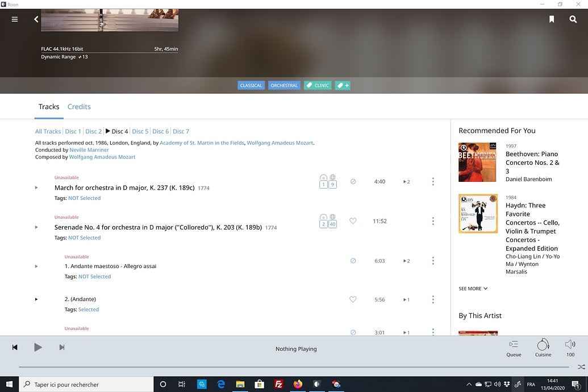Open bookmarks with the bookmark icon
Image resolution: width=588 pixels, height=392 pixels.
tap(552, 19)
